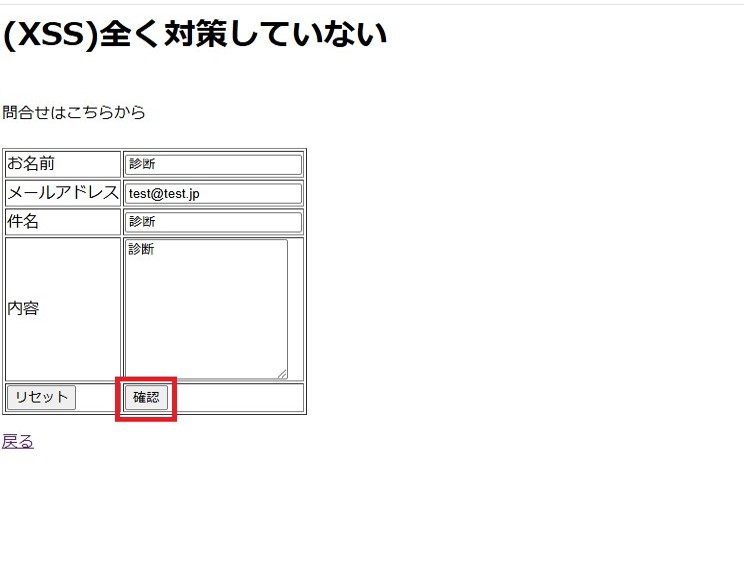The height and width of the screenshot is (586, 744).
Task: Follow the 戻る link
Action: point(18,441)
